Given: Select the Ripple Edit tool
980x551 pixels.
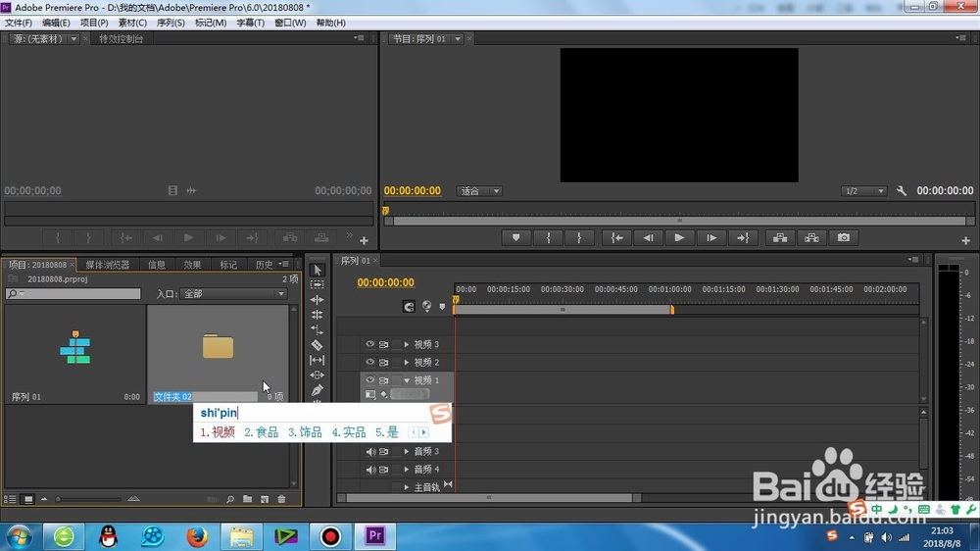Looking at the screenshot, I should click(x=318, y=300).
